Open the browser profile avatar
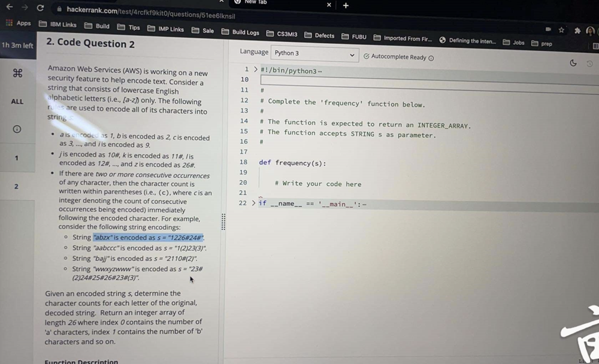Viewport: 599px width, 364px height. 590,31
